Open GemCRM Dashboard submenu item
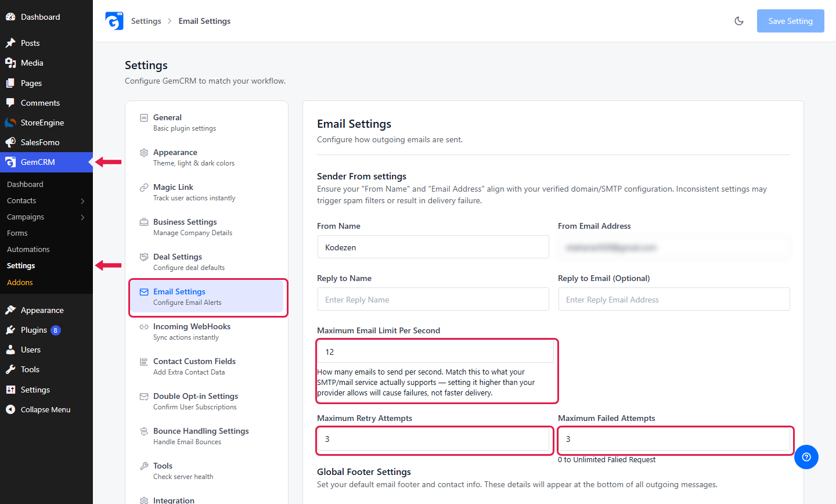Screen dimensions: 836x504 (25, 184)
